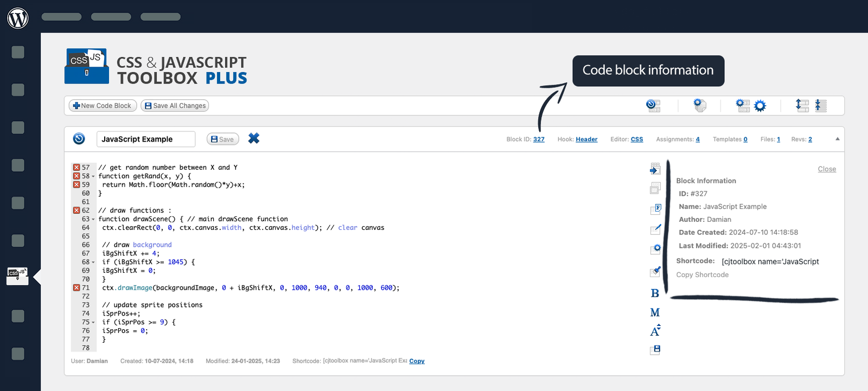Click 'Last Modified' date text
The height and width of the screenshot is (391, 868).
[x=740, y=246]
